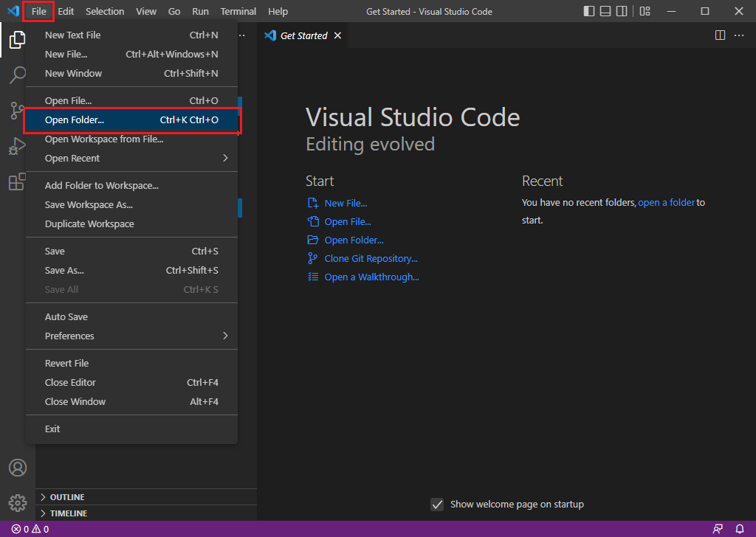Open Customize Layout icon in title bar
Screen dimensions: 756x537
[645, 11]
